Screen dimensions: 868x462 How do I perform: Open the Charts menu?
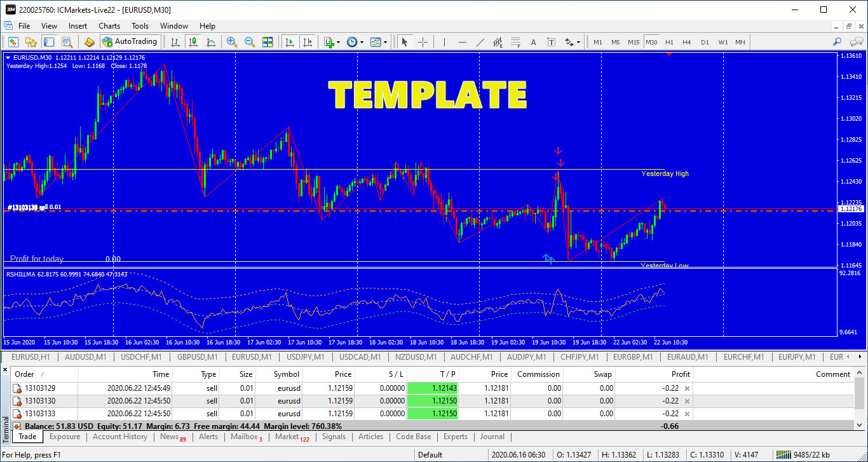[x=109, y=26]
